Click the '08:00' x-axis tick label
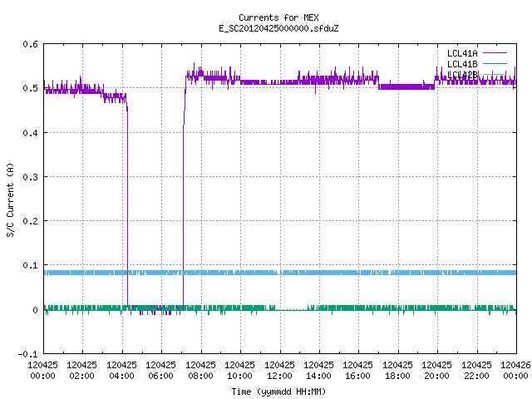The width and height of the screenshot is (532, 399). click(x=200, y=376)
